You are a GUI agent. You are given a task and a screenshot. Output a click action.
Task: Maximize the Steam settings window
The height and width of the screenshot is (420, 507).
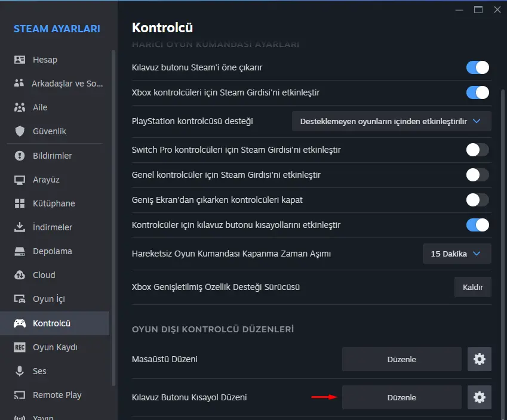click(x=478, y=10)
